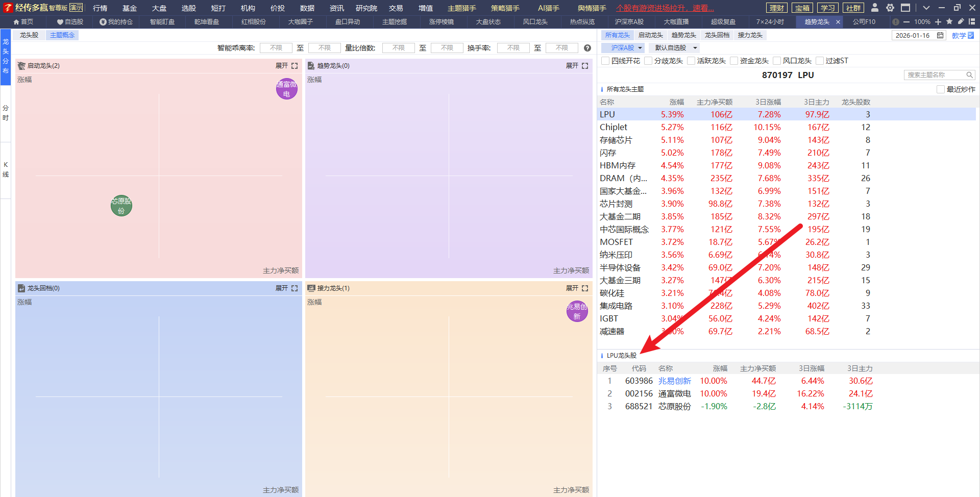Click the 理财 button
This screenshot has height=497, width=980.
[x=777, y=8]
